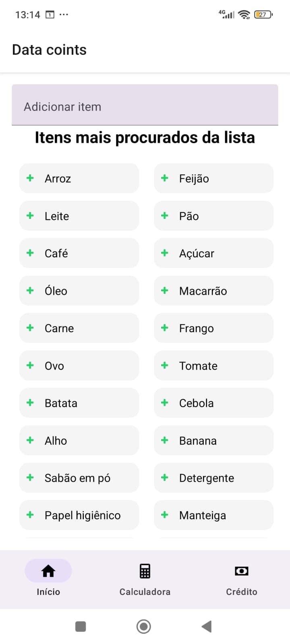Go to the Crédito tab label

(241, 592)
